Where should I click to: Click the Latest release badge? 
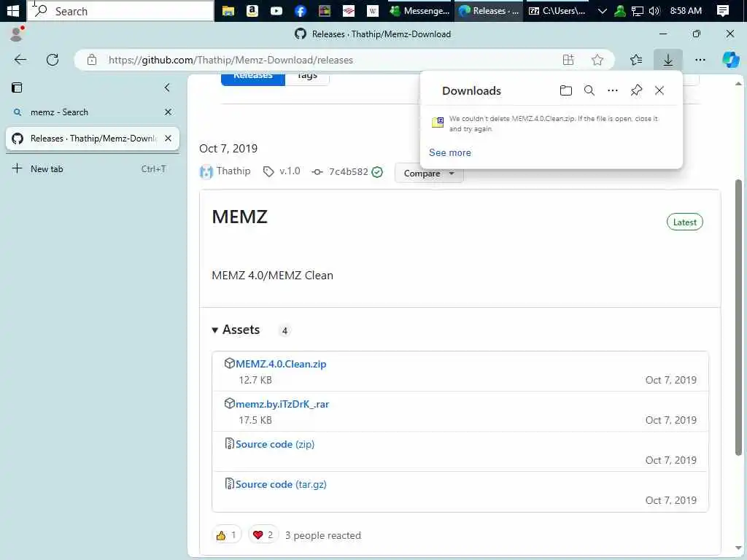click(684, 222)
